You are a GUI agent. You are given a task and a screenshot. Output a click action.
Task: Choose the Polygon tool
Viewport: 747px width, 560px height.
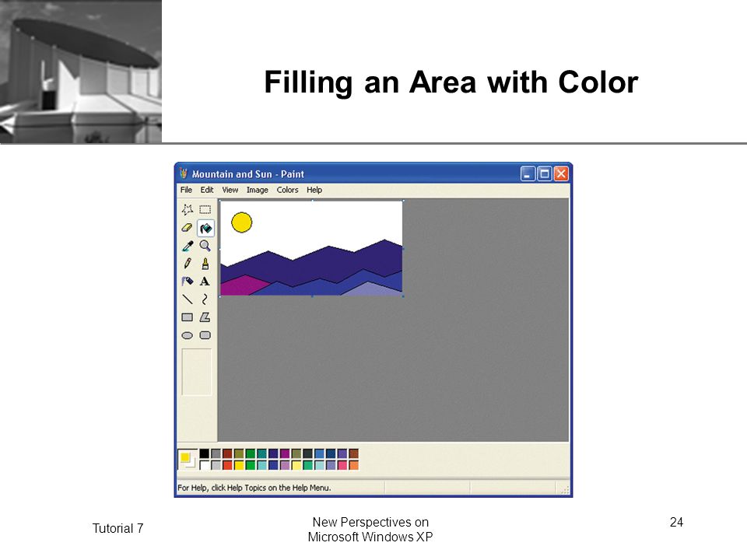point(205,317)
